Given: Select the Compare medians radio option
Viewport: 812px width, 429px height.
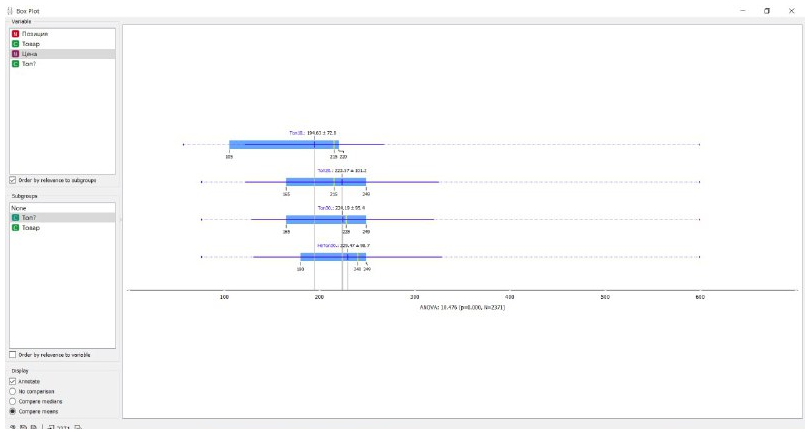Looking at the screenshot, I should click(x=12, y=402).
